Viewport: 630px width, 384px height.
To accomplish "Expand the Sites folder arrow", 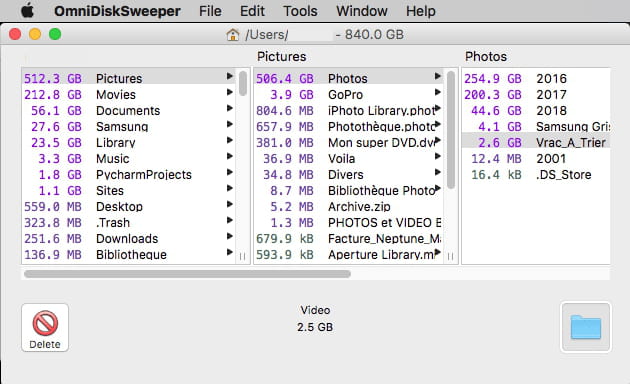I will click(x=229, y=188).
